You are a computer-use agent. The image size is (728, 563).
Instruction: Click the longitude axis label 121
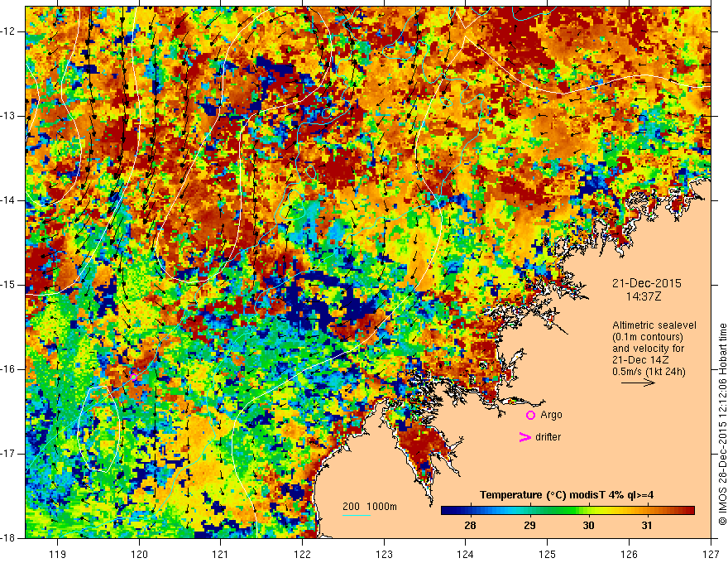(220, 554)
